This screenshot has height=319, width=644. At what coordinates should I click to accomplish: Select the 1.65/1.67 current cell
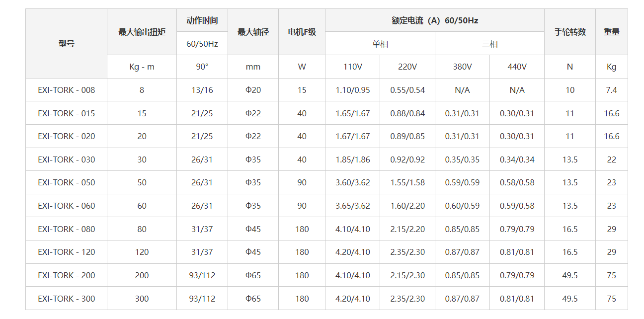coord(353,113)
